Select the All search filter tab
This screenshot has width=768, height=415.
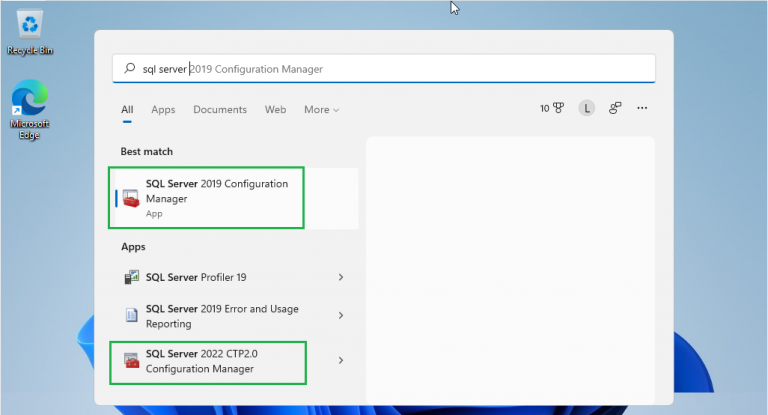(127, 110)
